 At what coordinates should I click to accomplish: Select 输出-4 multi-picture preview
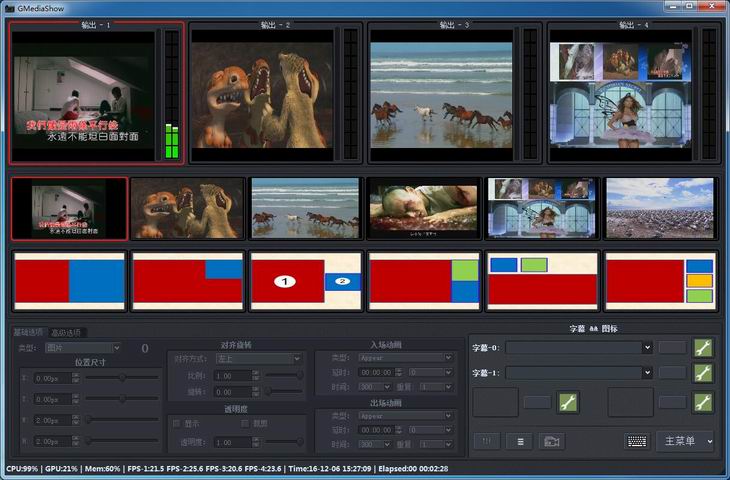tap(621, 95)
